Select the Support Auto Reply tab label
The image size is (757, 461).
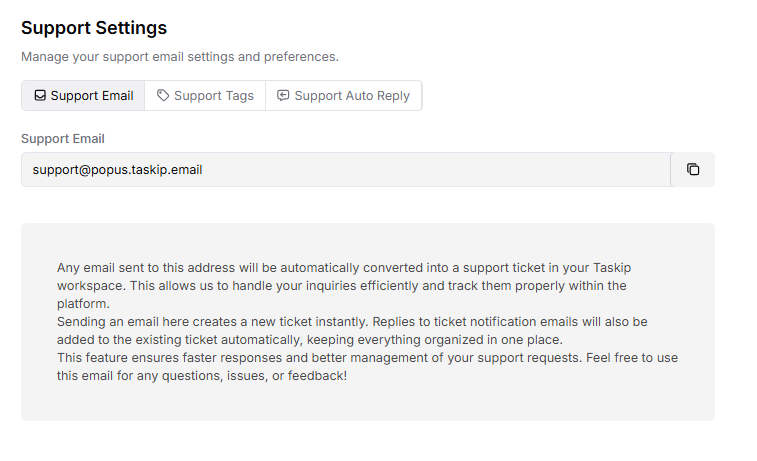coord(352,96)
